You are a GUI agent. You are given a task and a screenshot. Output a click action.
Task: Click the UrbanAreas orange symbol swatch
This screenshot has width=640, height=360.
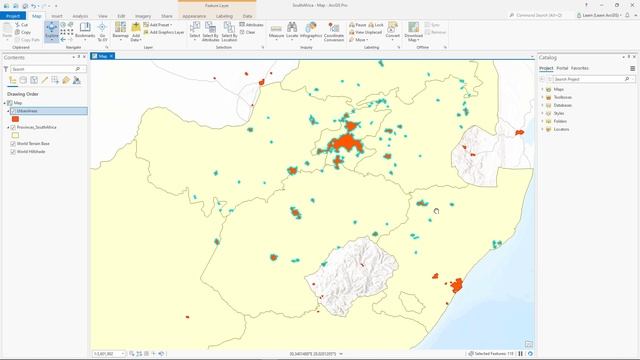[15, 119]
